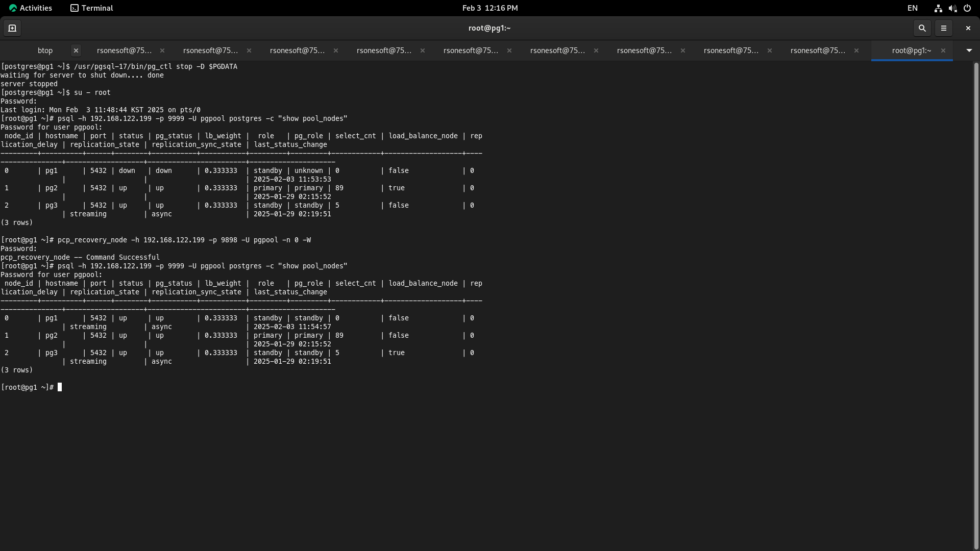The width and height of the screenshot is (980, 551).
Task: Open the power menu icon
Action: click(x=967, y=8)
